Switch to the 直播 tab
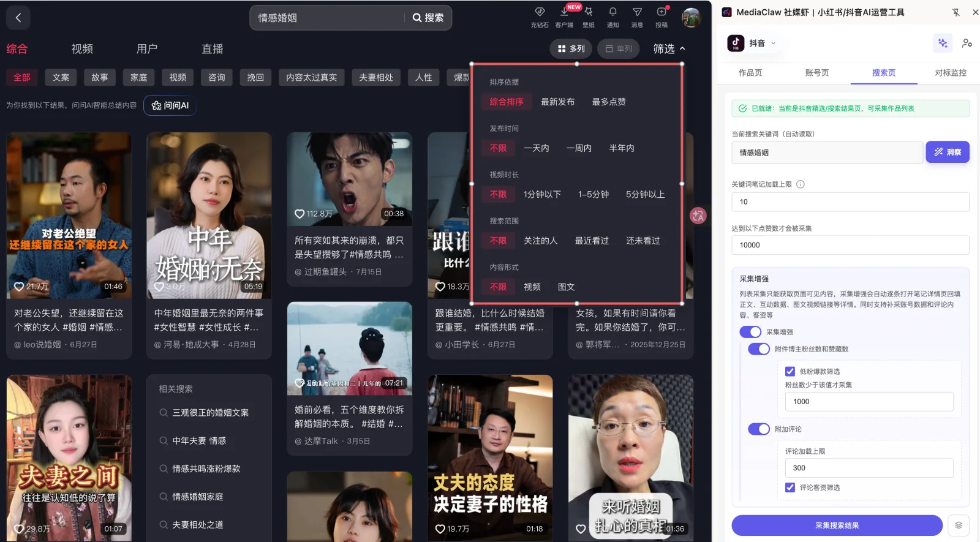 coord(213,49)
